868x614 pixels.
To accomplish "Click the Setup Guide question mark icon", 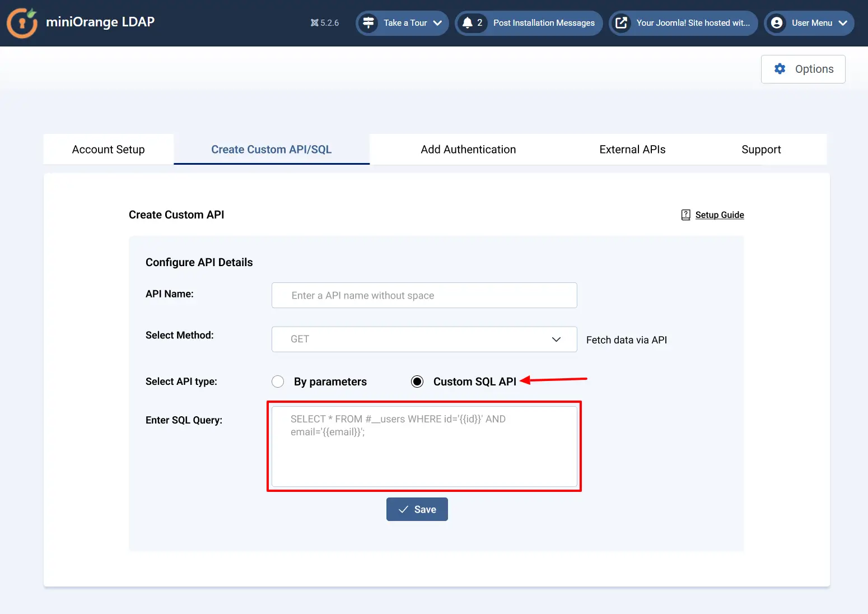I will 685,215.
